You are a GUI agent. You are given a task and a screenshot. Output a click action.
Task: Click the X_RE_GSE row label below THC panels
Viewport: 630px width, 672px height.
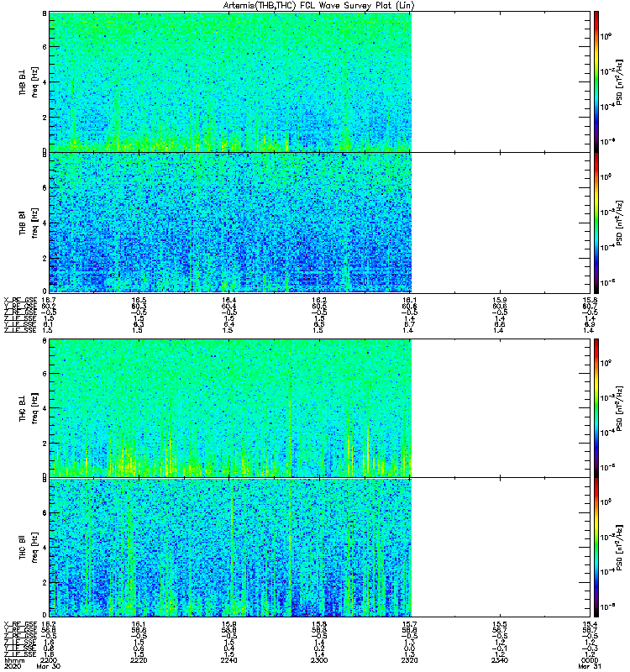tap(20, 624)
